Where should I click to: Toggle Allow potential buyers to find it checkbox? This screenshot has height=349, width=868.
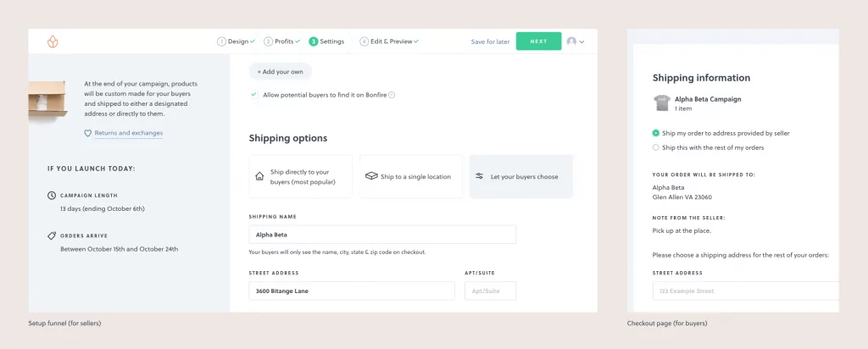click(254, 95)
